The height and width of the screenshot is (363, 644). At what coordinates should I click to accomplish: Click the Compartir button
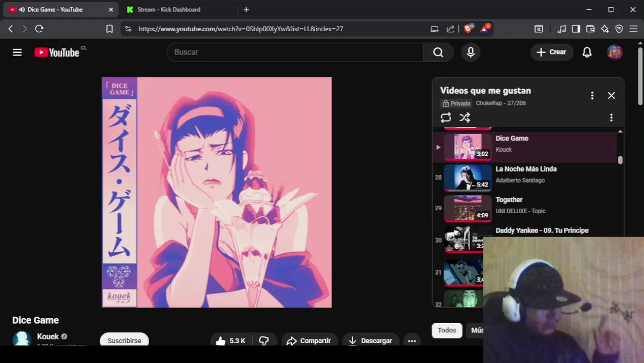308,340
